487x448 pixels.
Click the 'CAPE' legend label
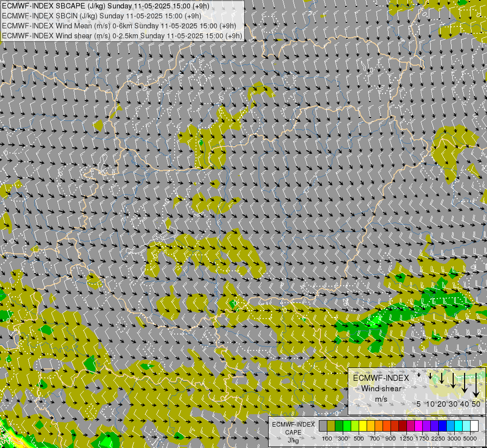[293, 433]
